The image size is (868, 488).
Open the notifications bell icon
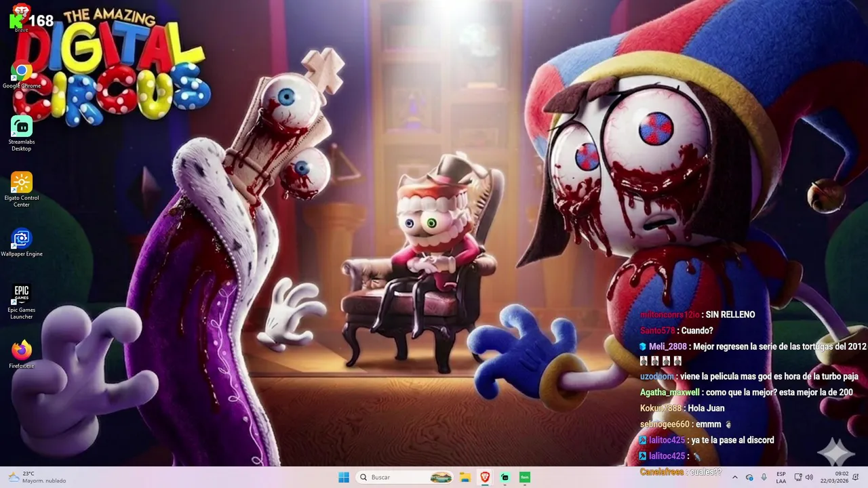tap(856, 477)
